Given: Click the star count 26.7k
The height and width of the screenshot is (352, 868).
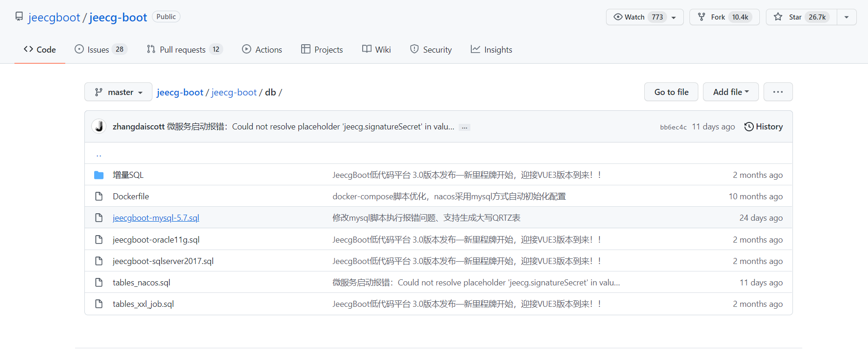Looking at the screenshot, I should pyautogui.click(x=817, y=17).
